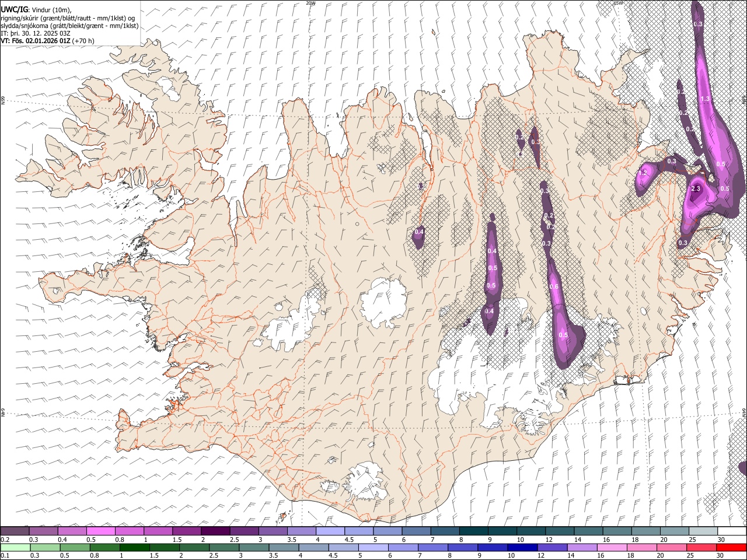Click the rain legend swatch for 1–1.5

pos(135,548)
